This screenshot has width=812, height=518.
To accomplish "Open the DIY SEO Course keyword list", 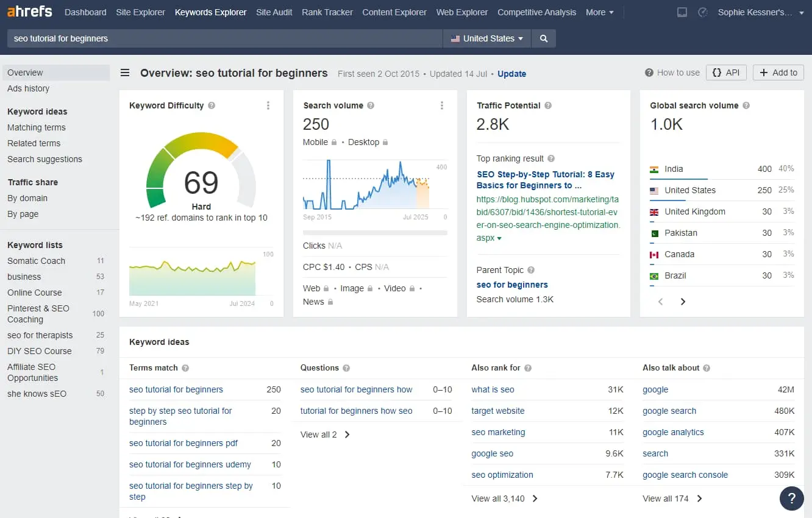I will click(40, 351).
